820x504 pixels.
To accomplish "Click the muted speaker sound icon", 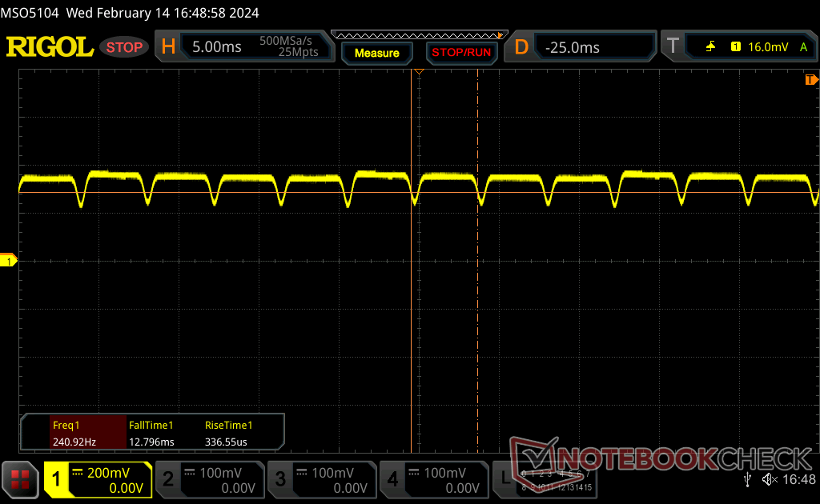I will [x=770, y=479].
